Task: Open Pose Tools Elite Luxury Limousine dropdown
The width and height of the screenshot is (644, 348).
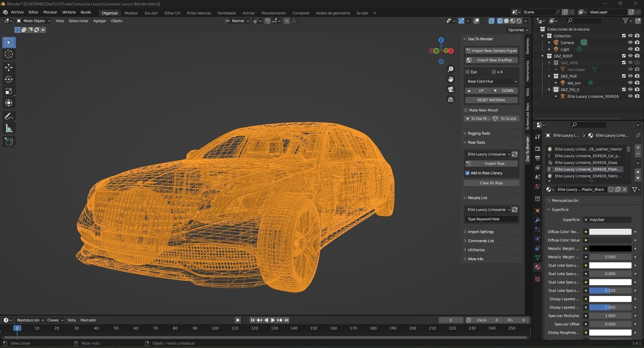Action: 488,154
